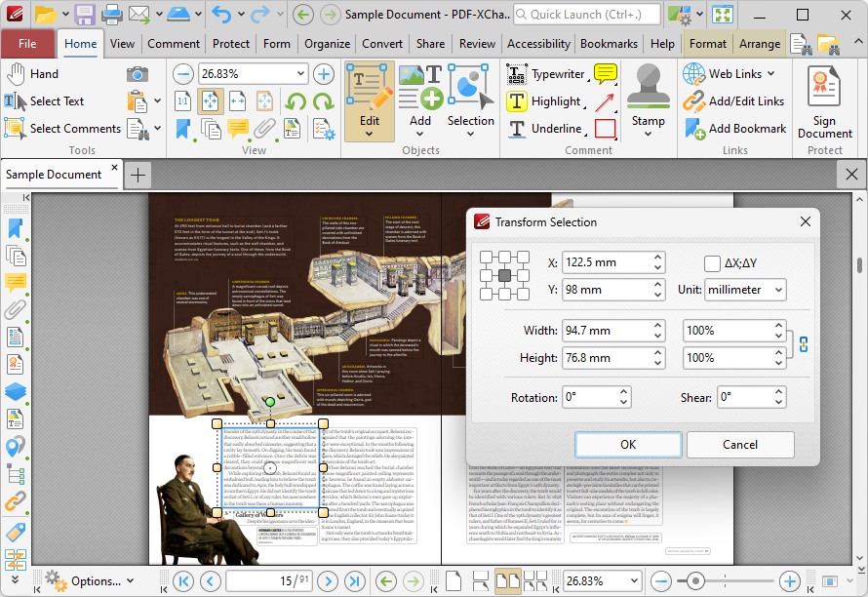This screenshot has height=597, width=868.
Task: Switch to single page layout
Action: pos(454,581)
